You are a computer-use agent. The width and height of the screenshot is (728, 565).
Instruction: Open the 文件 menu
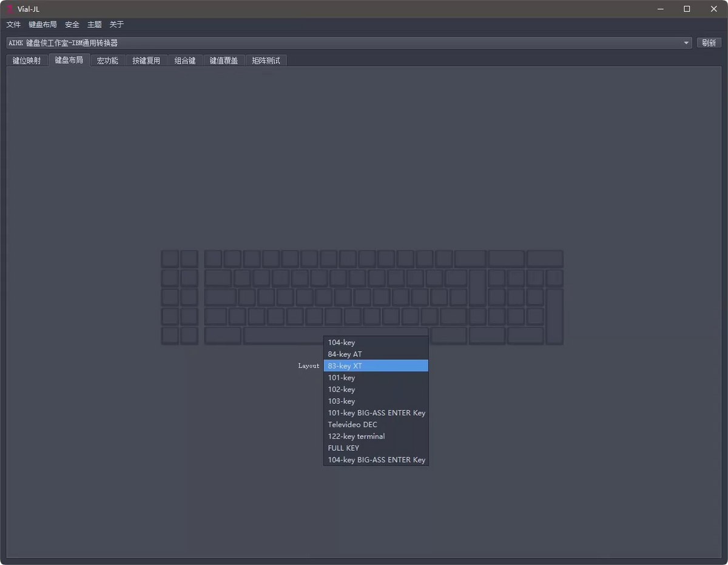point(13,24)
